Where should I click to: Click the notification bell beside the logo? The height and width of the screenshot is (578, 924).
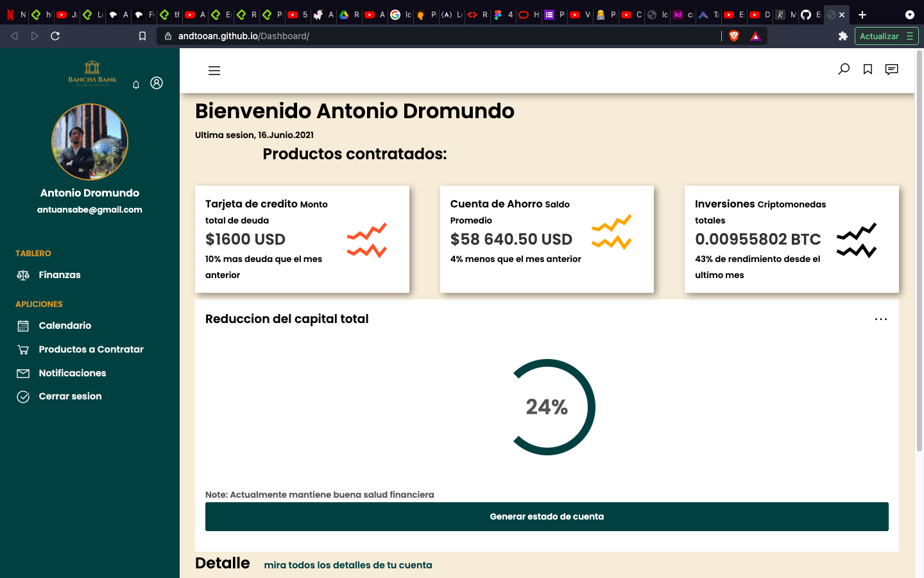[136, 84]
